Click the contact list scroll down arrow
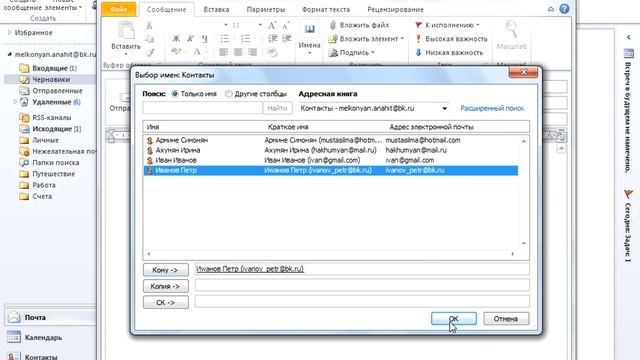Screen dimensions: 640x360 pyautogui.click(x=524, y=243)
